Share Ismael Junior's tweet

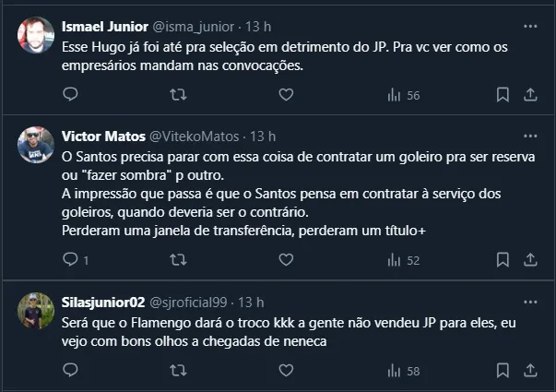[x=531, y=94]
